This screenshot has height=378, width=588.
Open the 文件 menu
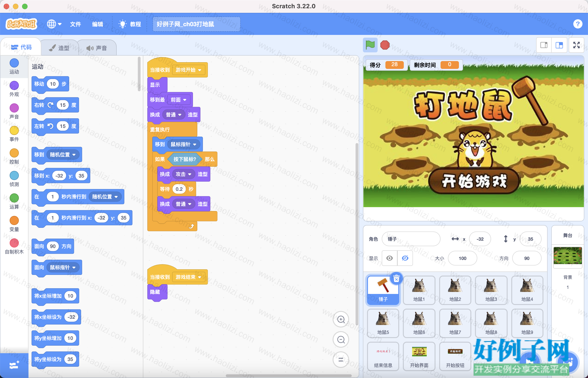click(x=75, y=24)
